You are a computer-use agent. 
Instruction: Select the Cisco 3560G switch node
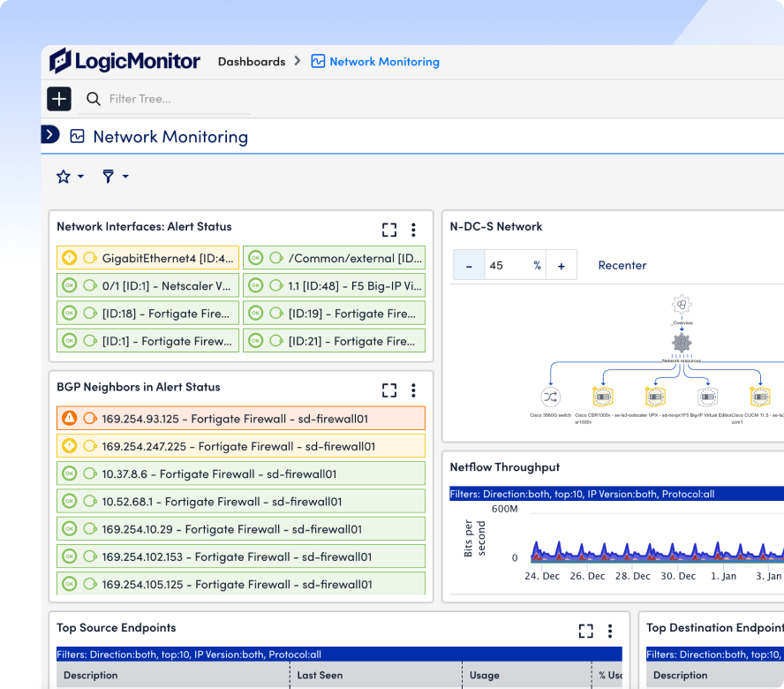(x=551, y=397)
